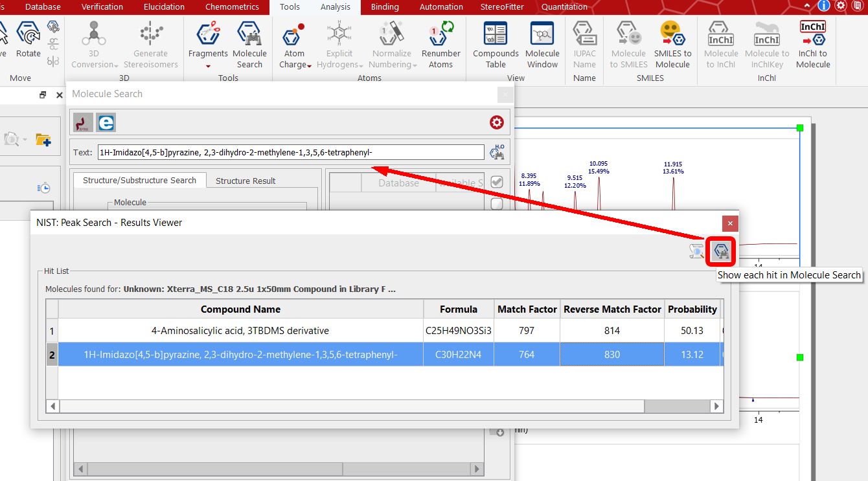This screenshot has height=481, width=868.
Task: Toggle the checked box beside Database list
Action: (497, 182)
